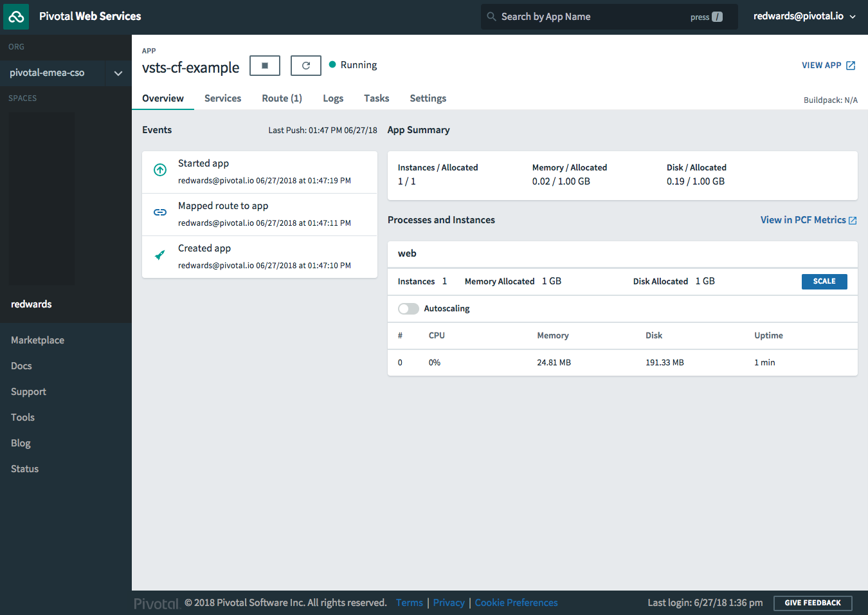
Task: Click the search magnifier icon
Action: [491, 17]
